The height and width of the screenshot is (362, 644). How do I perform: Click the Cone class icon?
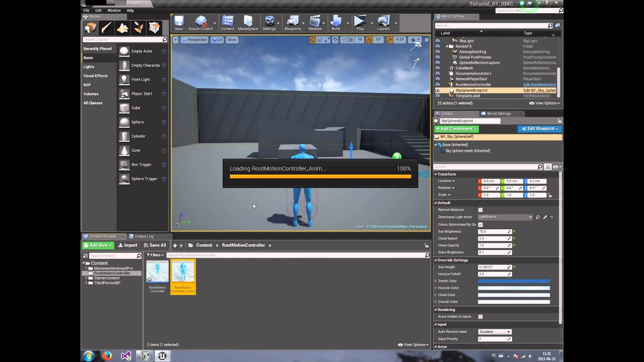(x=124, y=150)
